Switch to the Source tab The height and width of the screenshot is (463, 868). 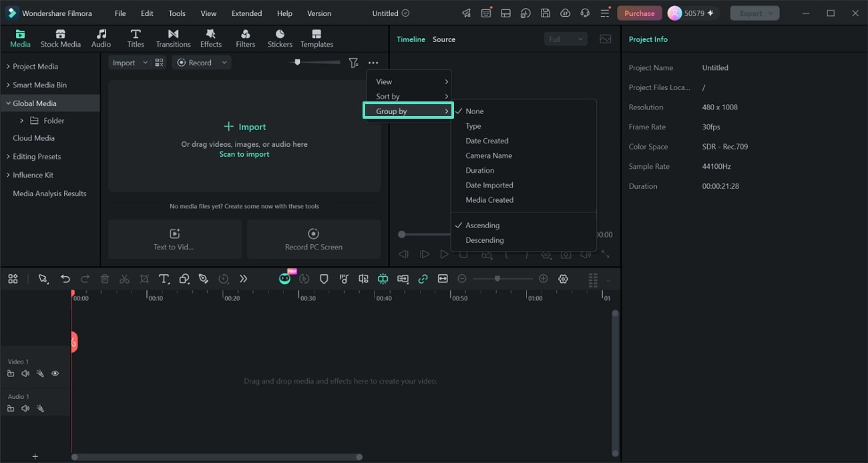[x=443, y=39]
